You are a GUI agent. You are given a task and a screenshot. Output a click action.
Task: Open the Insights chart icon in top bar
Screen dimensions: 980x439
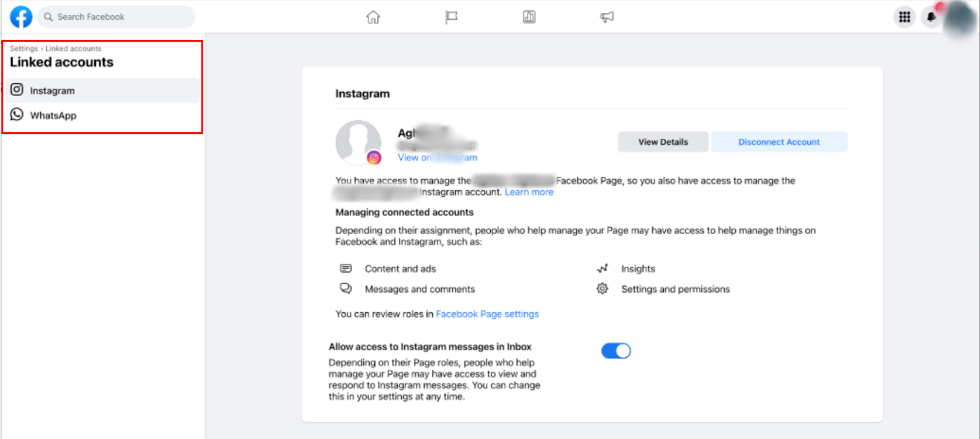[529, 17]
